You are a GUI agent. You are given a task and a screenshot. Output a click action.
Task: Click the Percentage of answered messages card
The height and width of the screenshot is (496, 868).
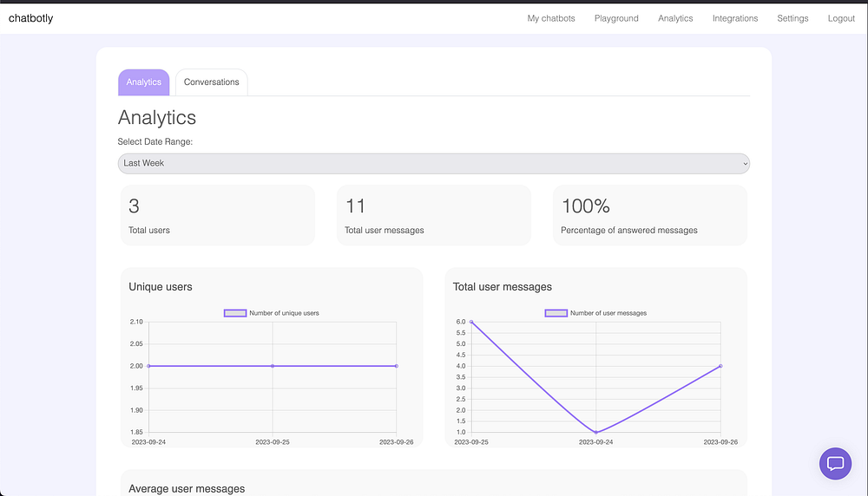coord(649,215)
